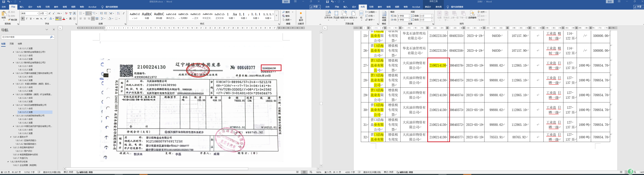Open 稿纸设置 manuscript paper settings
The width and height of the screenshot is (644, 175).
coord(384,16)
